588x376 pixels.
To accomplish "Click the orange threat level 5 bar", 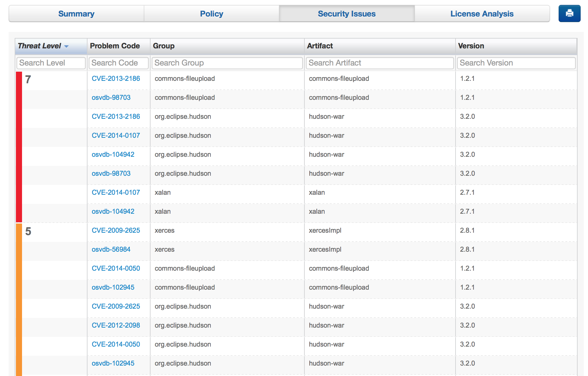I will (19, 300).
